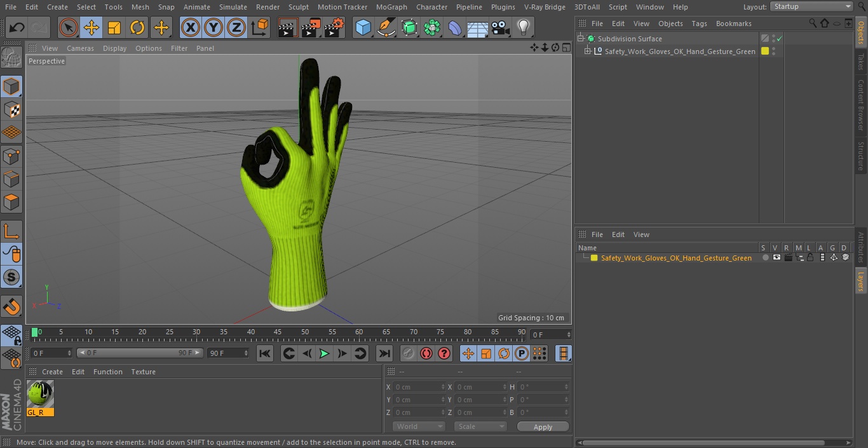Open the deformer bend icon
This screenshot has width=868, height=448.
[455, 27]
